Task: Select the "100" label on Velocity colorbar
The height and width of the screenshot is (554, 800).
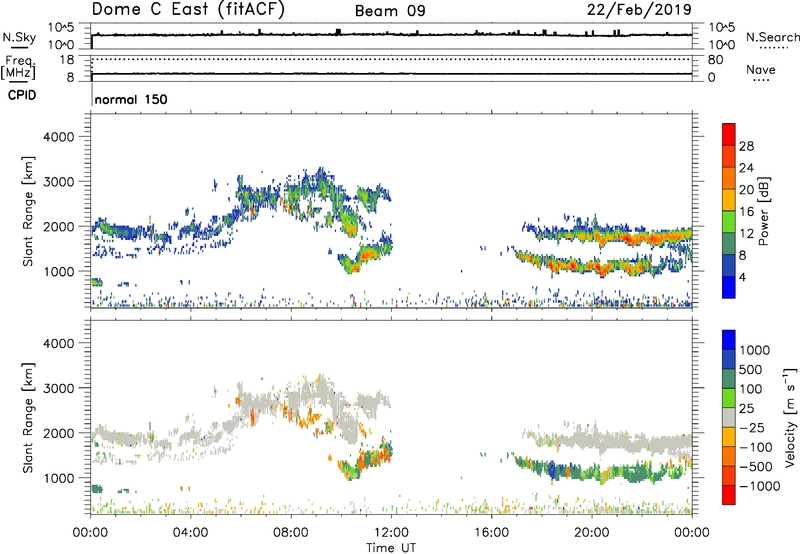Action: pos(750,389)
